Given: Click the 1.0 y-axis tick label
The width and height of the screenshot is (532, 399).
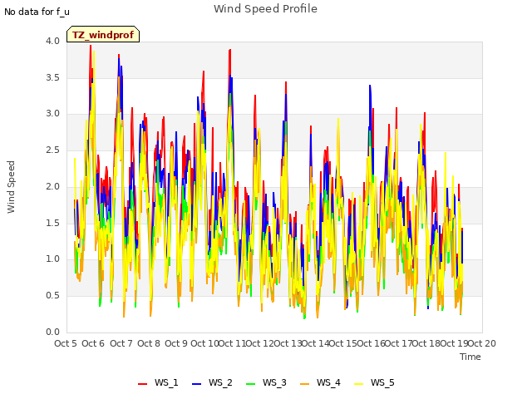Looking at the screenshot, I should (52, 259).
